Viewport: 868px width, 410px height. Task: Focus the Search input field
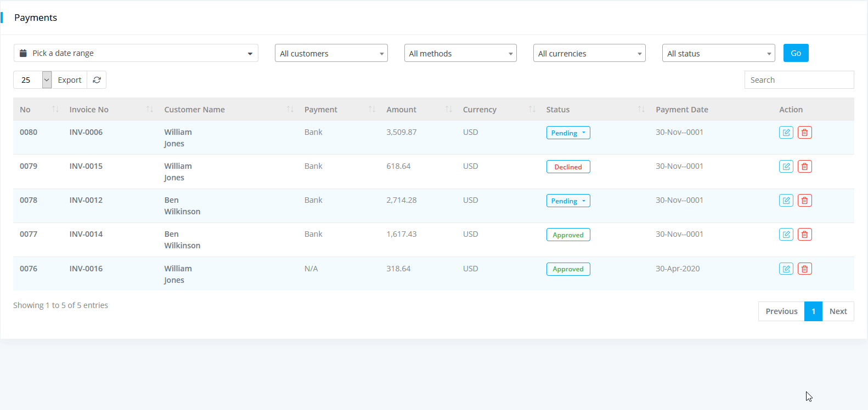click(x=798, y=80)
